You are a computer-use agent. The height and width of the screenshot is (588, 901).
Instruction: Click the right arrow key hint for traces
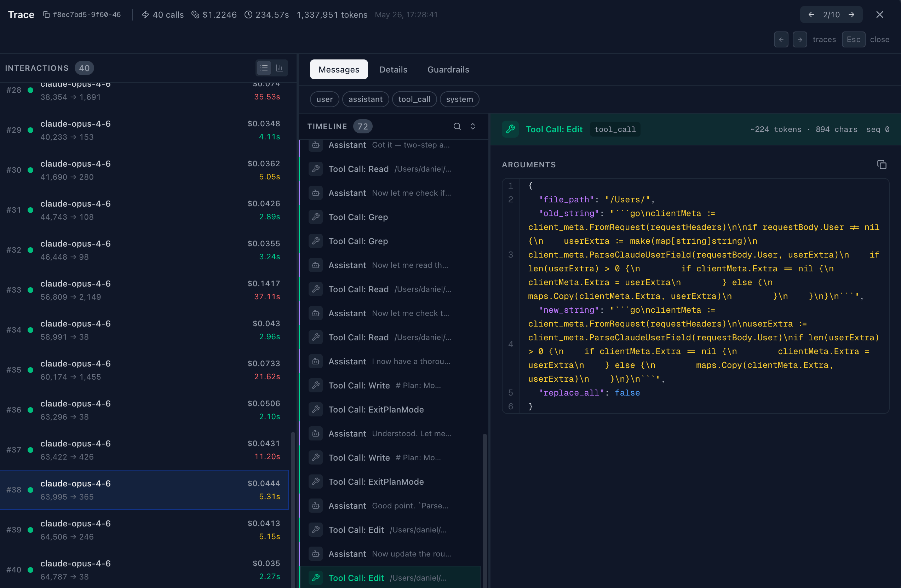coord(799,39)
